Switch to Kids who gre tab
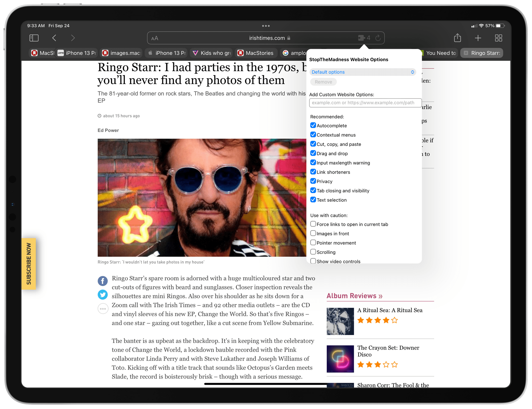 [x=212, y=53]
